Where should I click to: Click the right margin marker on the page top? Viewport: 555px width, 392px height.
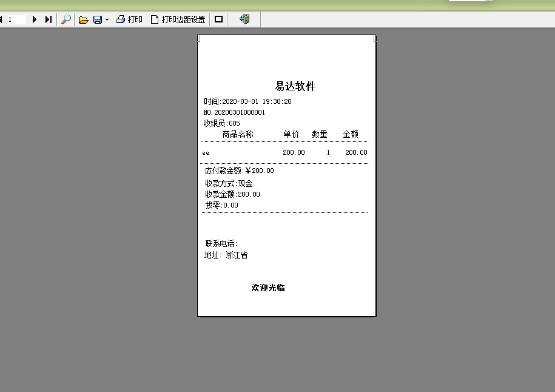click(375, 38)
